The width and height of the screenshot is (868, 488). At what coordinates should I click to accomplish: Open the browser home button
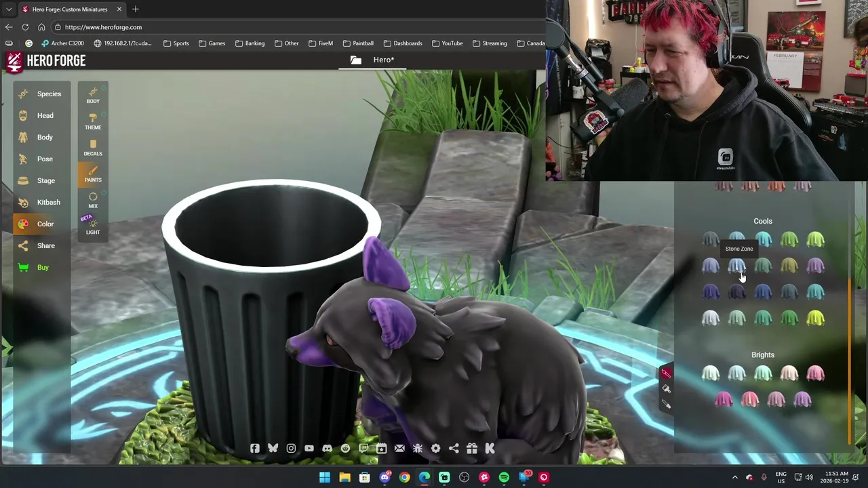pyautogui.click(x=41, y=27)
